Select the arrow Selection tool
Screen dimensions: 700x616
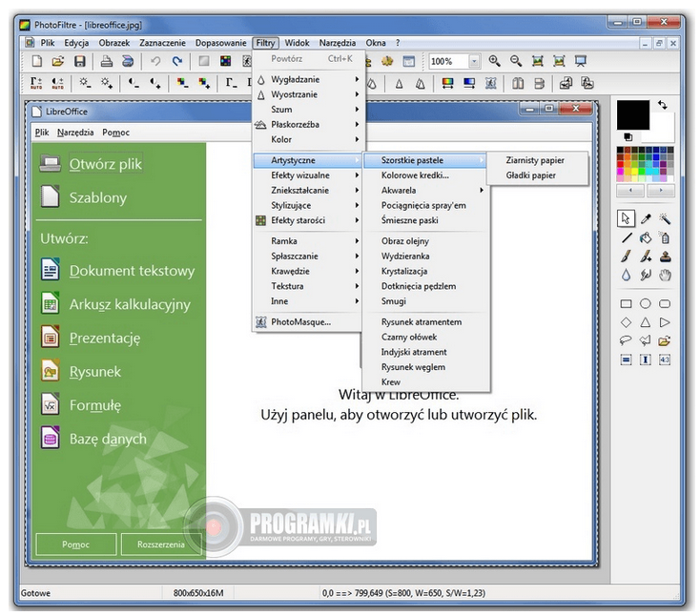coord(626,218)
